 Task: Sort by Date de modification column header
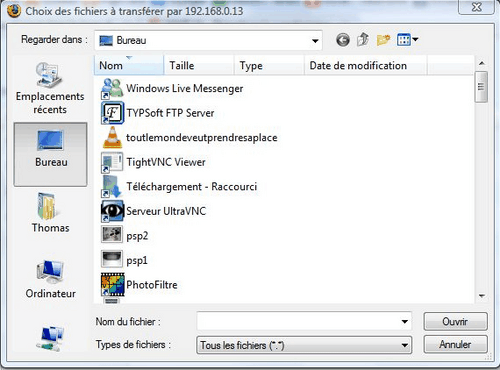pos(365,65)
